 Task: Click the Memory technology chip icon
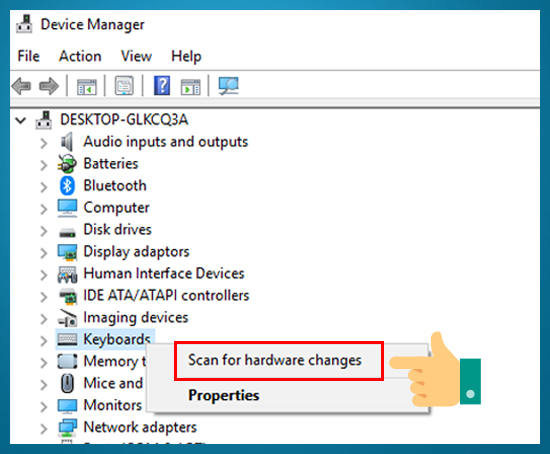tap(67, 361)
